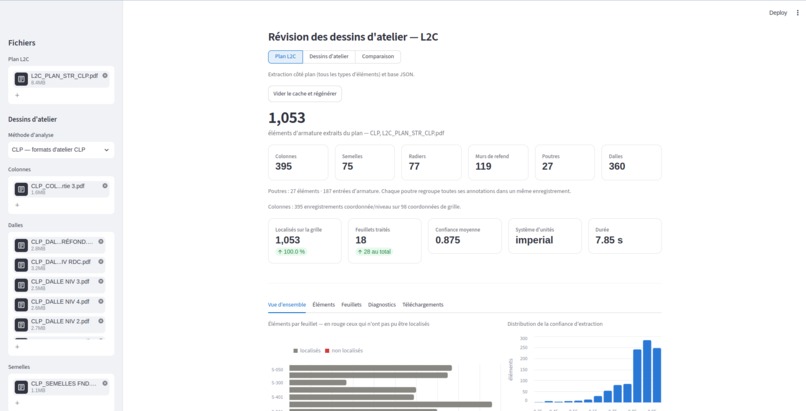Click the Dalles 360 metric card
This screenshot has width=806, height=411.
pos(632,162)
